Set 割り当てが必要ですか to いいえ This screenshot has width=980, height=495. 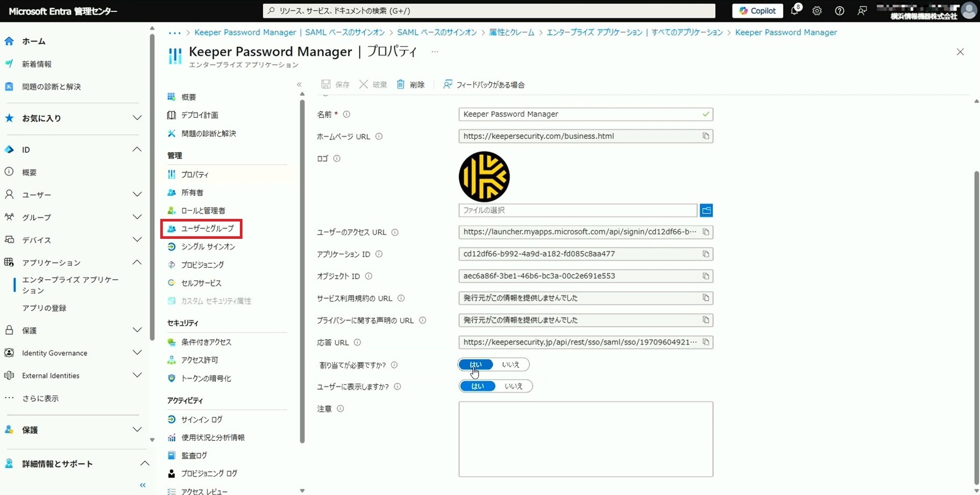point(510,365)
